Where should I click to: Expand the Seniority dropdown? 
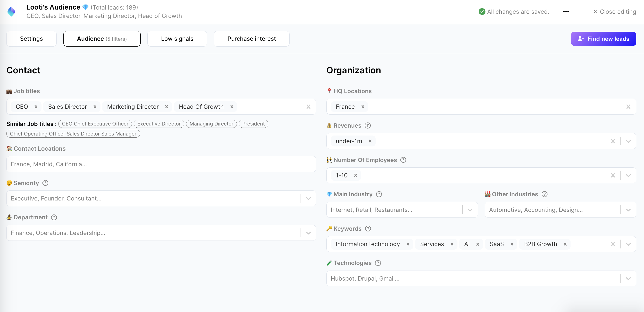point(308,198)
